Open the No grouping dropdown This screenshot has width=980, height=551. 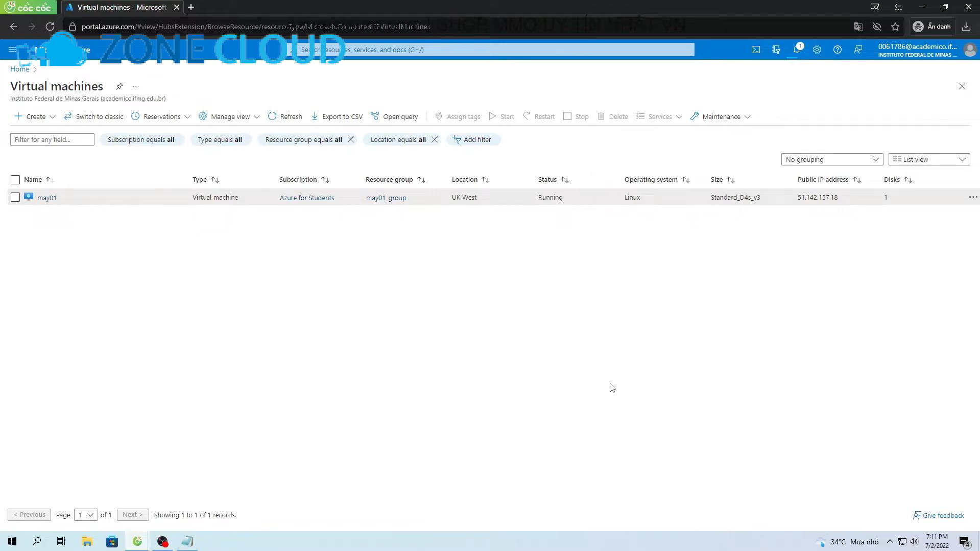pyautogui.click(x=831, y=159)
